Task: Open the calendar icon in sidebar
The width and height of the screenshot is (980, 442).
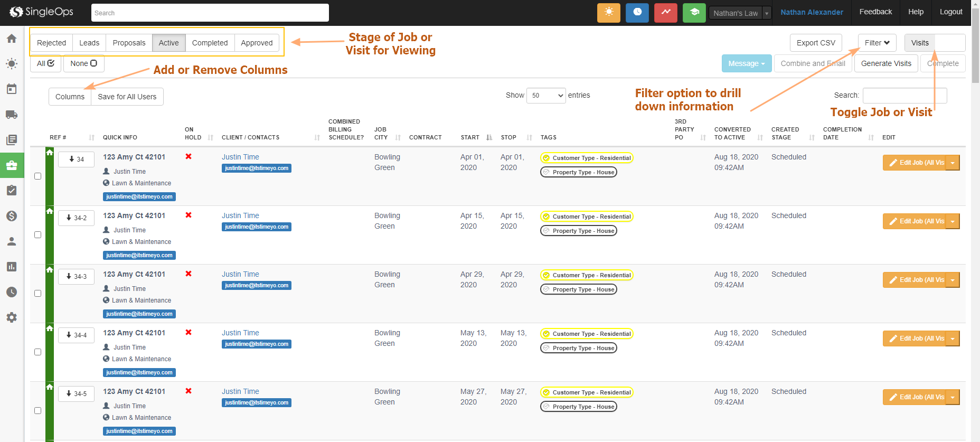Action: 12,89
